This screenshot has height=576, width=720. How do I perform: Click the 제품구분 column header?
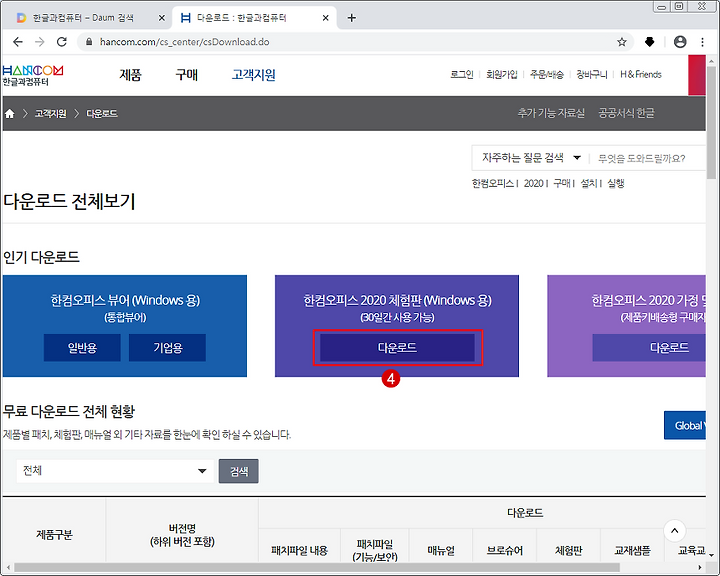(x=54, y=535)
